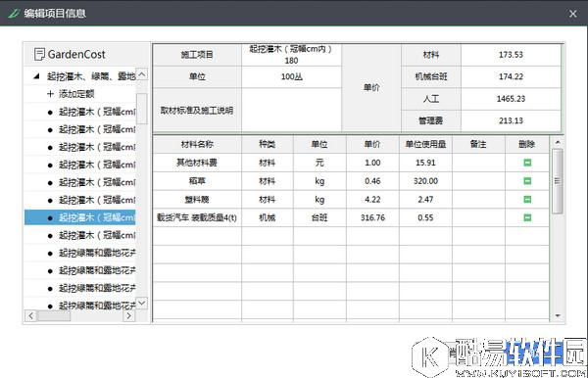Click usage amount 320.00 cell
The width and height of the screenshot is (588, 378).
pos(425,181)
